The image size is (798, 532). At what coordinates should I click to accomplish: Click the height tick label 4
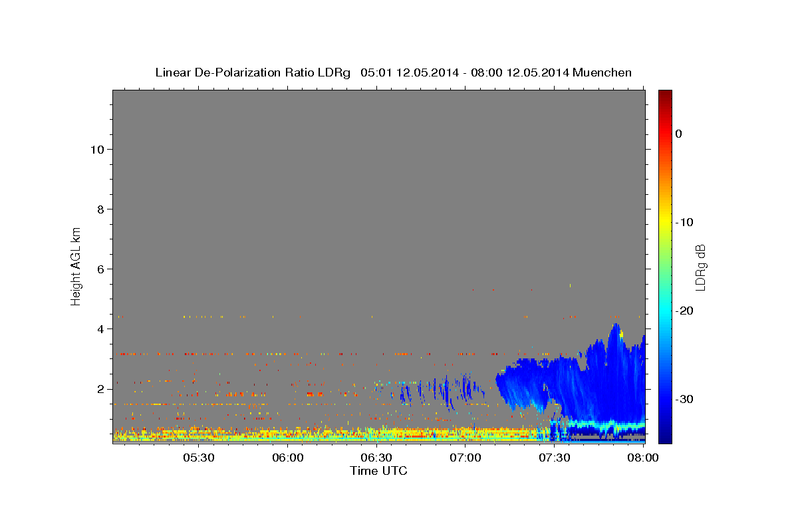tap(100, 329)
